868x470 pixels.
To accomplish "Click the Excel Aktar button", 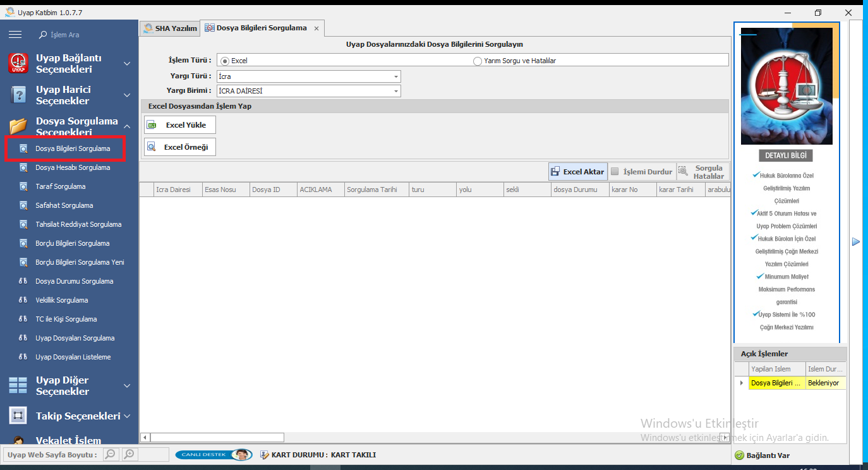I will pos(577,171).
